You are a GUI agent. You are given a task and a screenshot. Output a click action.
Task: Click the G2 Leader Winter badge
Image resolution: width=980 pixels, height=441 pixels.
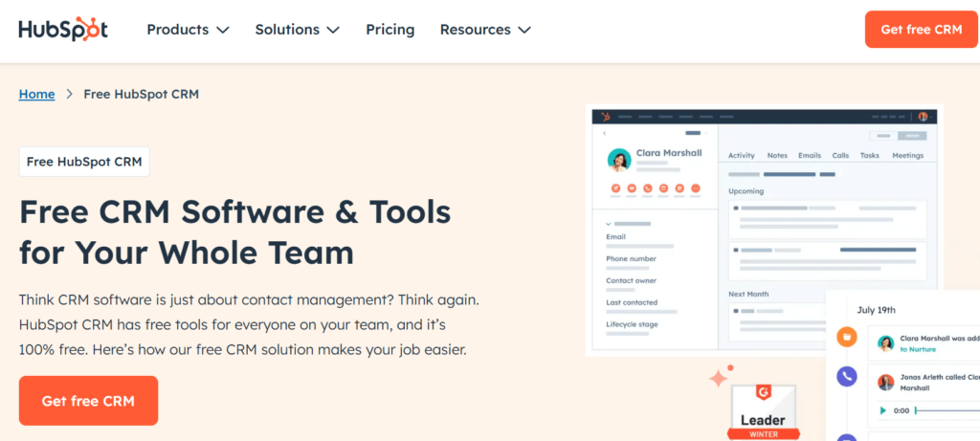click(x=763, y=411)
